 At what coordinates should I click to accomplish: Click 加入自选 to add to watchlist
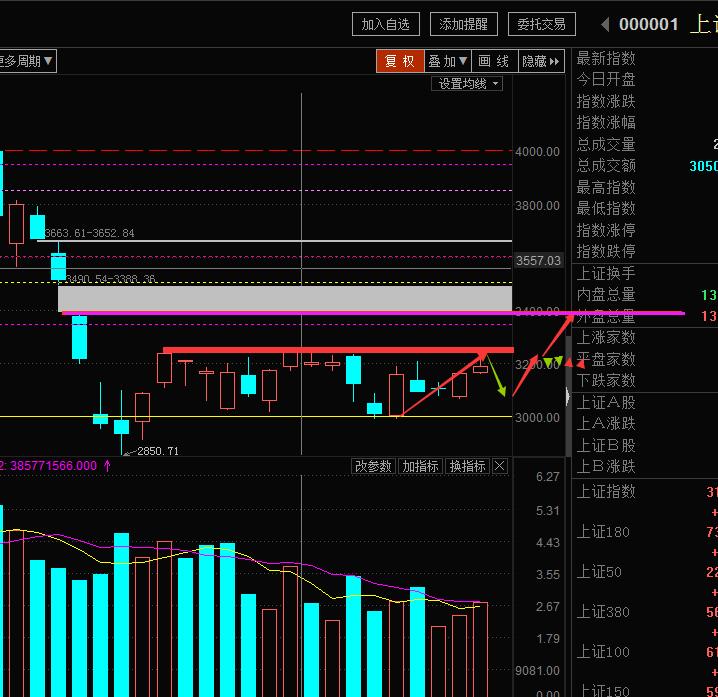click(x=385, y=24)
